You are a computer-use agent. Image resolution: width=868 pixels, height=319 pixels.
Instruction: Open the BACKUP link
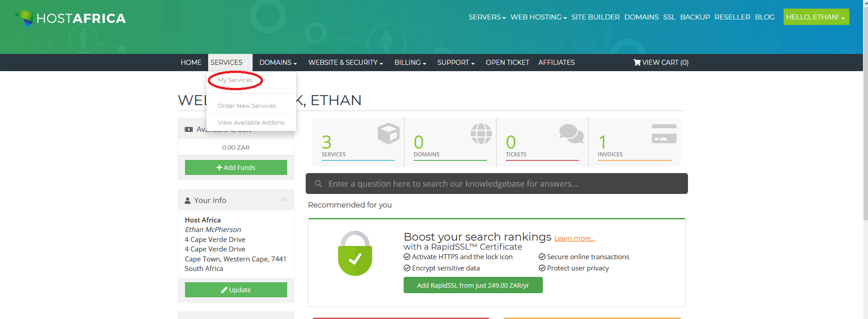pyautogui.click(x=695, y=17)
